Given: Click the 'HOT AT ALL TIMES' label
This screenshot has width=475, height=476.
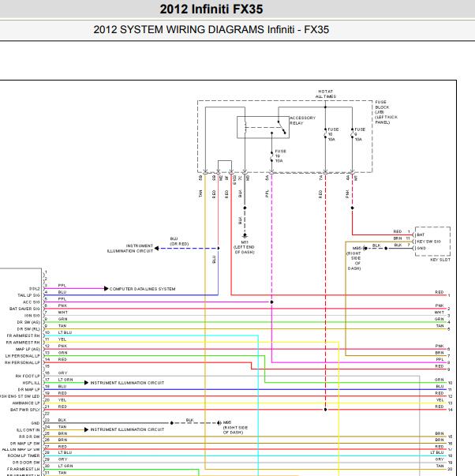Looking at the screenshot, I should 326,94.
